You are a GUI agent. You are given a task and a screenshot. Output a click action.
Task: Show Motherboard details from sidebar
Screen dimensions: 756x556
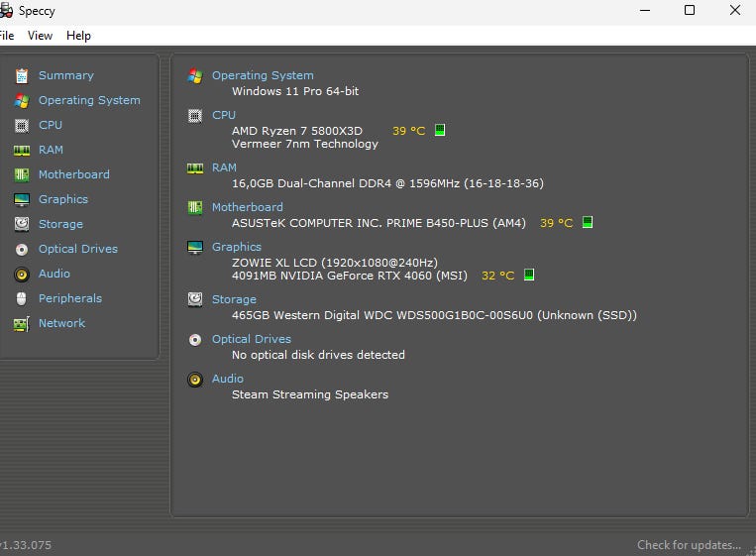73,174
